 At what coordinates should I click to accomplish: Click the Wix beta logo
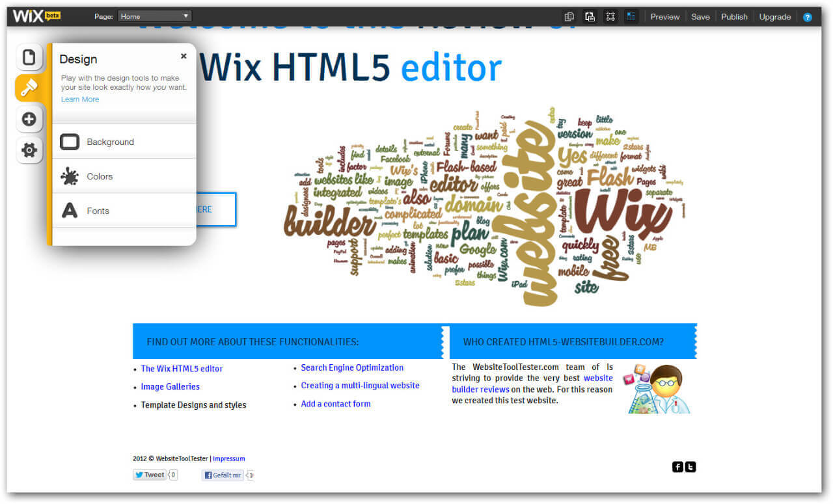(x=36, y=16)
